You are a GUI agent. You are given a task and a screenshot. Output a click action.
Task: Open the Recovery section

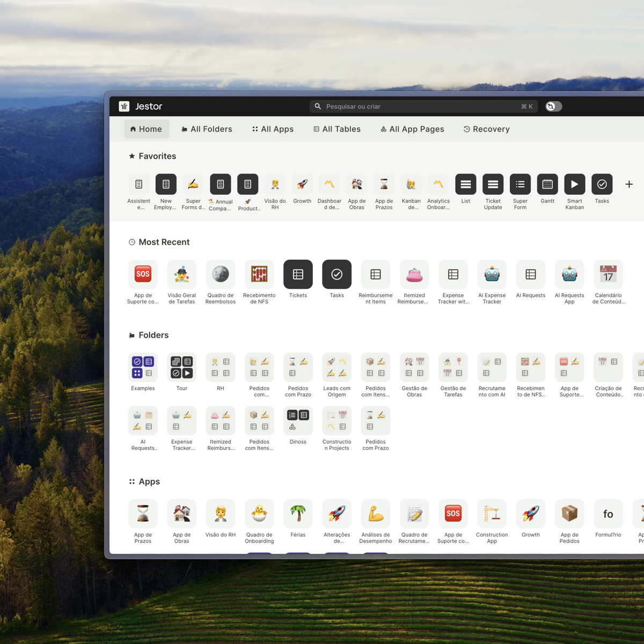tap(486, 129)
